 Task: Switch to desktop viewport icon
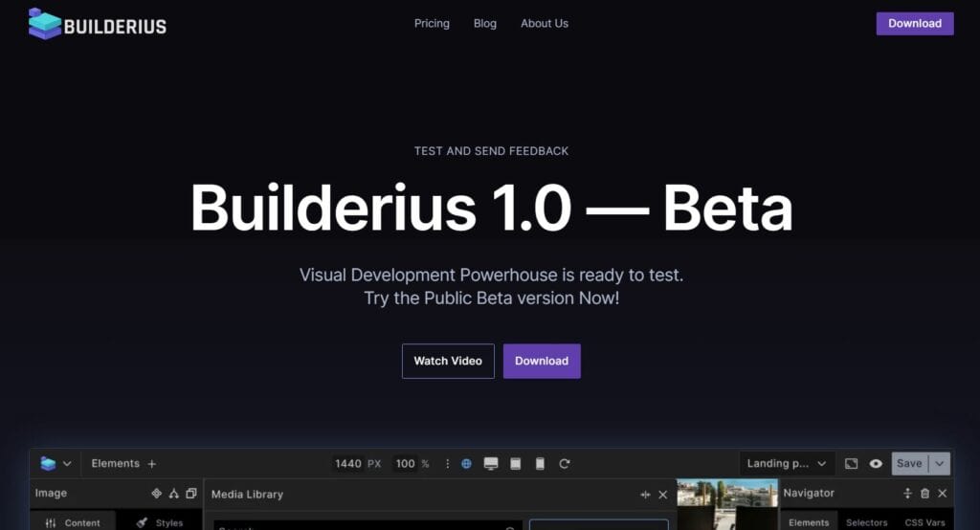491,463
